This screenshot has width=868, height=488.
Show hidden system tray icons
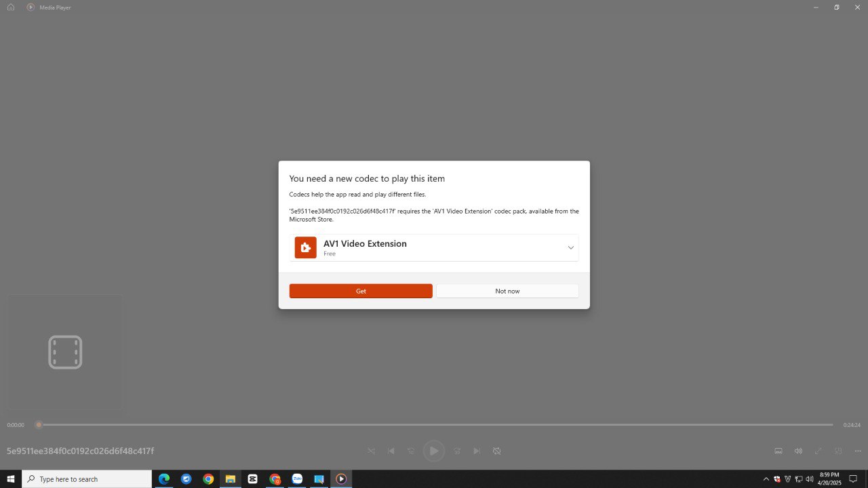tap(766, 479)
